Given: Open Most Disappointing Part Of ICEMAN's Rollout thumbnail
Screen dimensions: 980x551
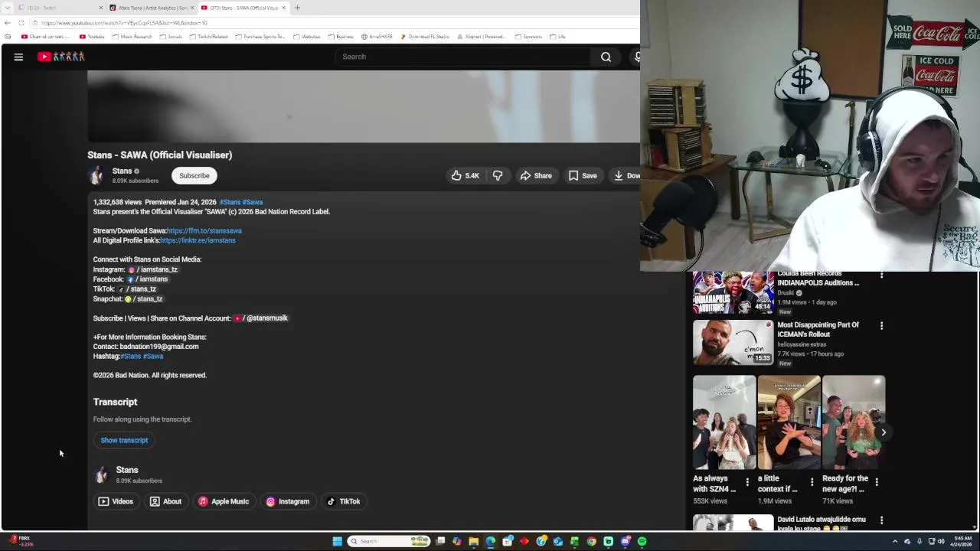Looking at the screenshot, I should tap(733, 343).
